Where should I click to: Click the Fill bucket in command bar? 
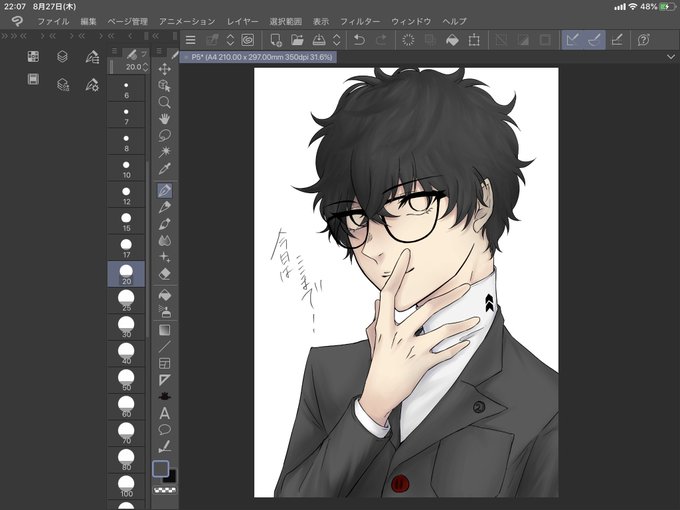pyautogui.click(x=452, y=40)
